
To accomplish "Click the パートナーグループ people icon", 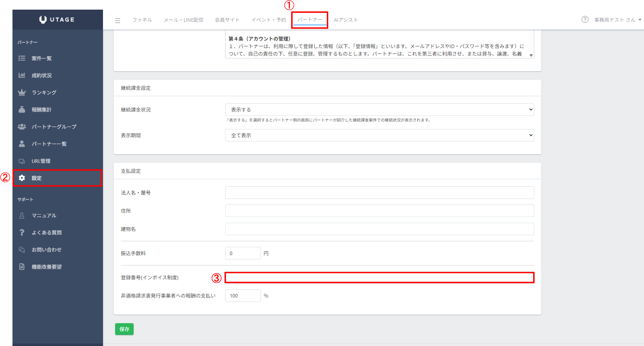I will [22, 126].
